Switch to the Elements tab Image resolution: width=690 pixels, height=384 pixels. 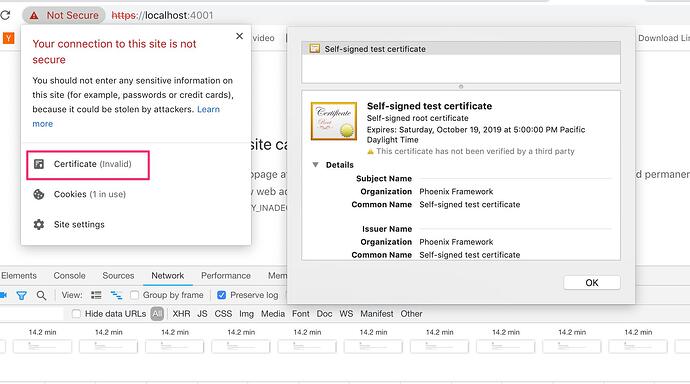(x=19, y=276)
